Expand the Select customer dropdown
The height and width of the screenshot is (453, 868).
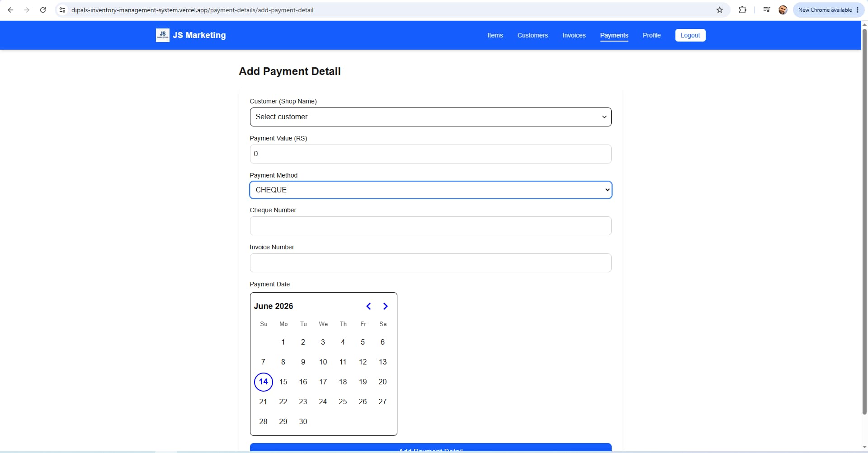[430, 117]
